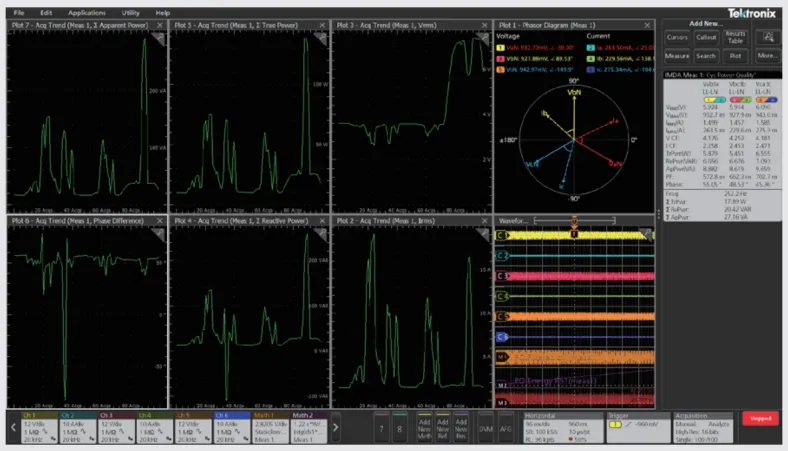The height and width of the screenshot is (451, 788).
Task: Open the Applications menu
Action: [87, 12]
